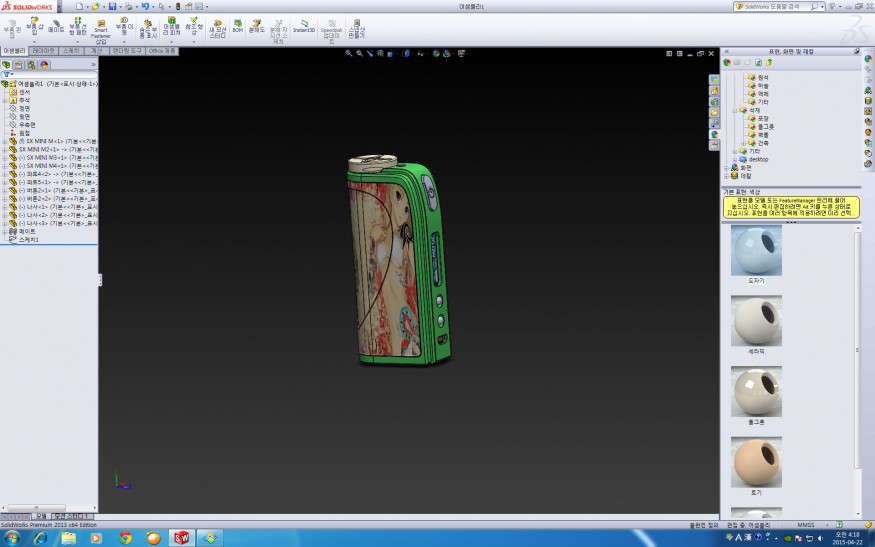The width and height of the screenshot is (875, 547).
Task: Open the File Explorer task pane tab
Action: 714,113
